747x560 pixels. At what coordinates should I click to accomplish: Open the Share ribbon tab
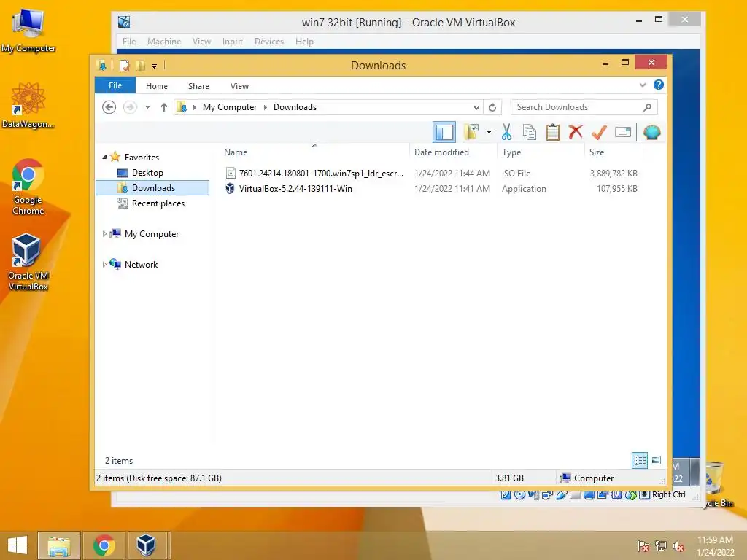(x=198, y=86)
